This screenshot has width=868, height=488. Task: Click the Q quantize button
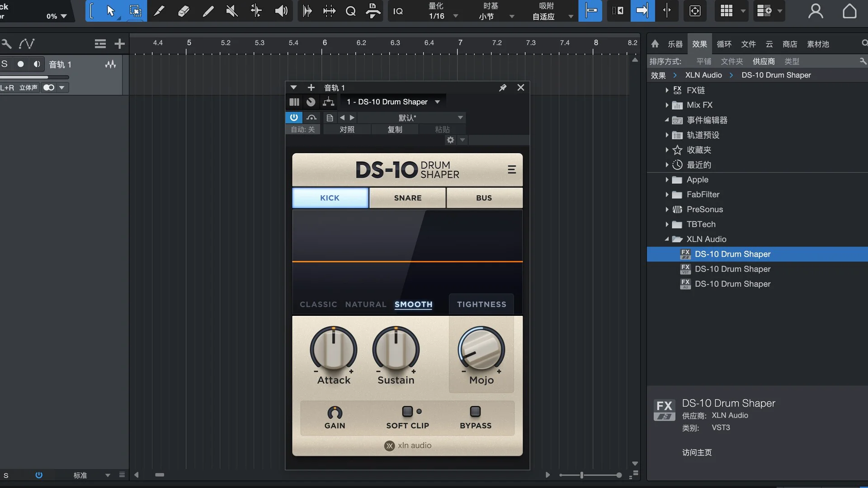(350, 11)
